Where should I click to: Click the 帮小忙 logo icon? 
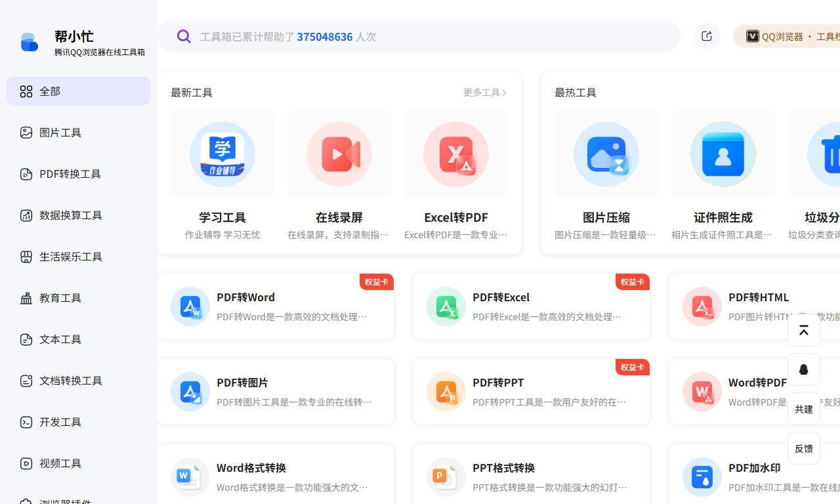(30, 43)
